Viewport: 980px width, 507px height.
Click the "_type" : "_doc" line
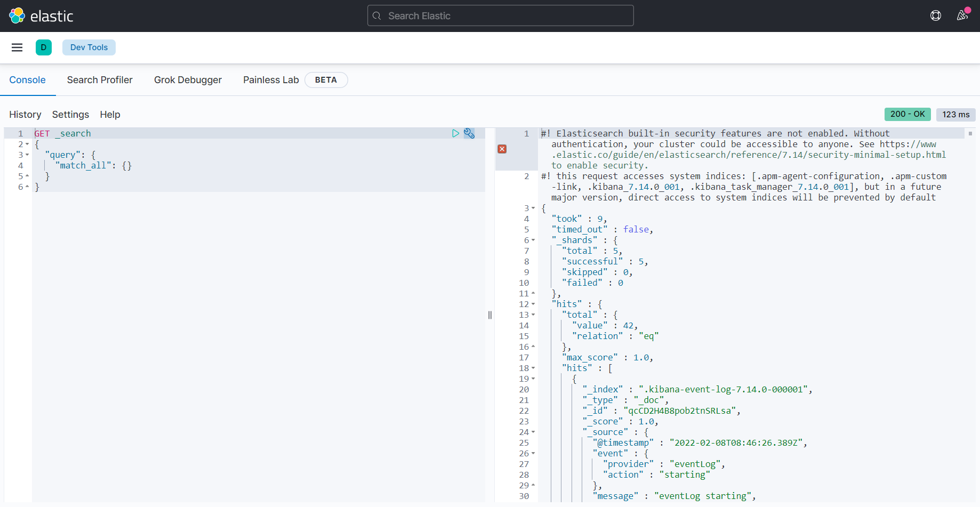(x=626, y=400)
